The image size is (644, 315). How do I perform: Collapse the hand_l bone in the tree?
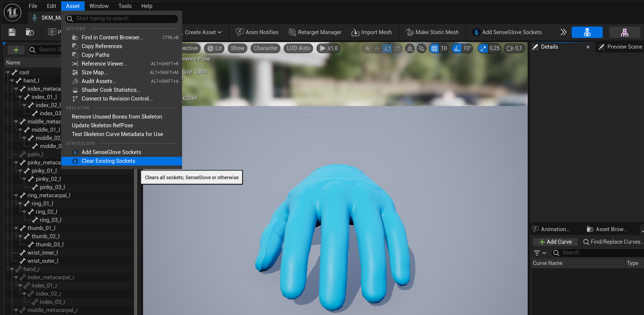(12, 80)
